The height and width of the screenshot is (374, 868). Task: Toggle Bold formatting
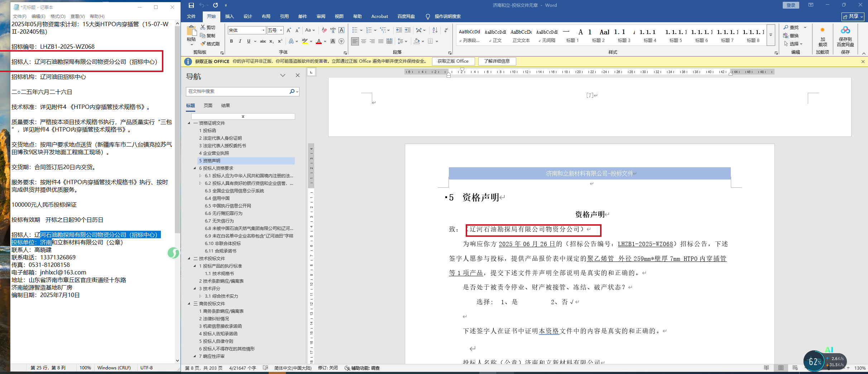pos(231,41)
